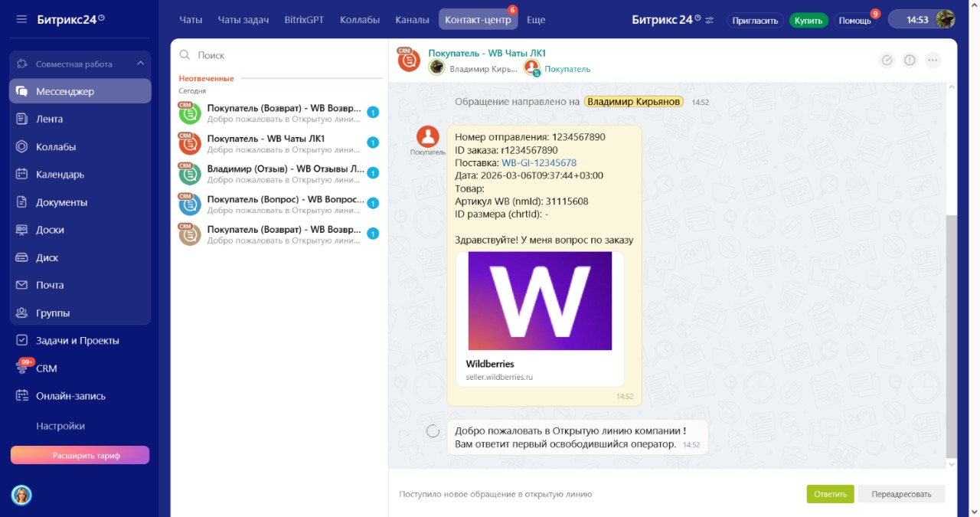Image resolution: width=980 pixels, height=517 pixels.
Task: Switch to the Чаты tab
Action: point(191,20)
